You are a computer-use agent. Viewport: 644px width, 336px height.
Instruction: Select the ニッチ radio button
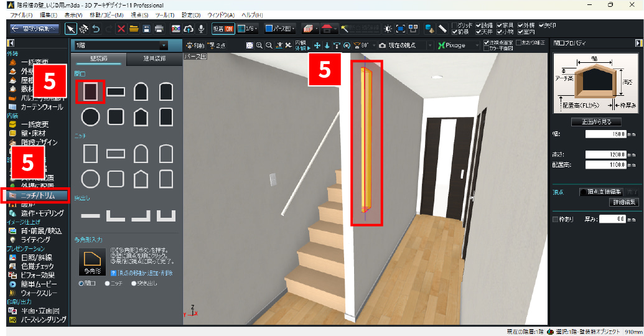107,284
